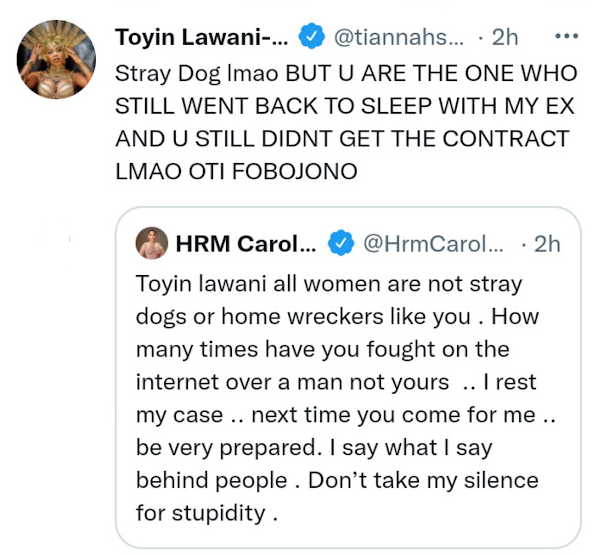Open the @tiannahs handle link
Viewport: 592px width, 555px height.
pyautogui.click(x=399, y=37)
